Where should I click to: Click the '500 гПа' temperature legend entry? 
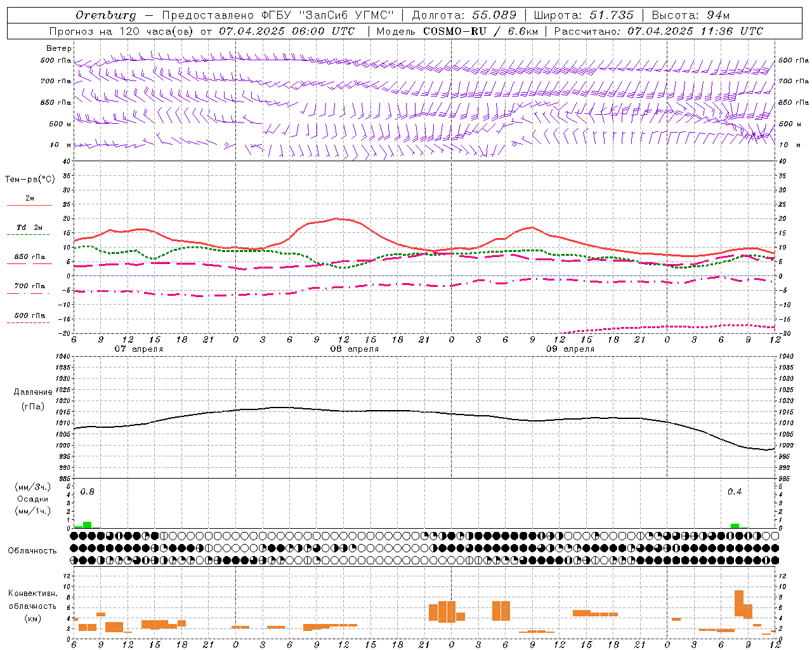[x=30, y=315]
